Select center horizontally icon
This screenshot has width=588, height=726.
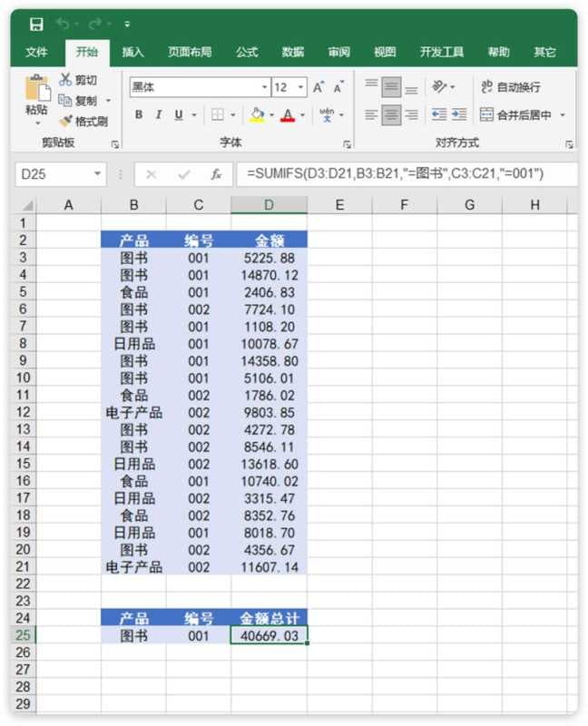click(x=391, y=114)
